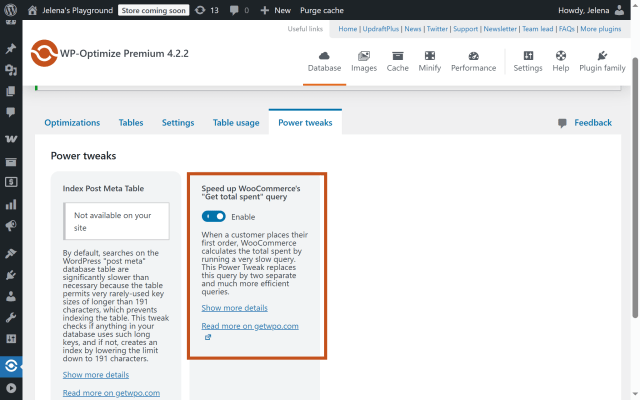Click the More plugins useful link
The image size is (640, 400).
click(x=600, y=29)
